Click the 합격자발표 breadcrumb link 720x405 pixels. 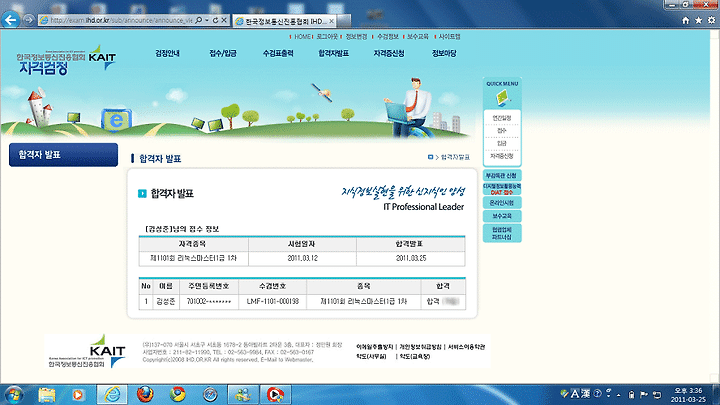tap(455, 157)
